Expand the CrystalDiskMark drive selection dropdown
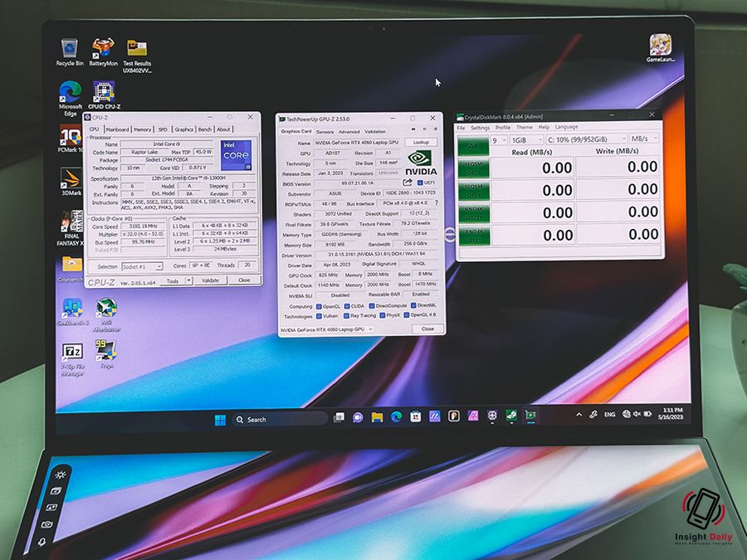This screenshot has width=747, height=560. tap(585, 139)
